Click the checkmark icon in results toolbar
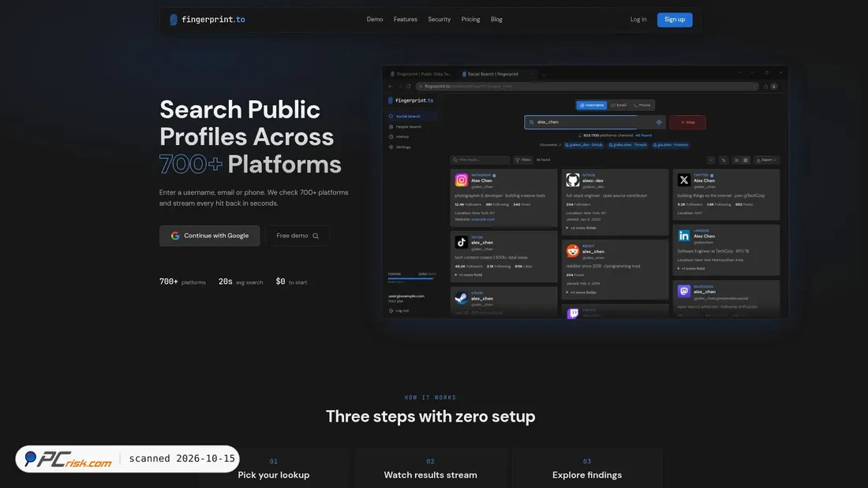The width and height of the screenshot is (868, 488). point(711,161)
